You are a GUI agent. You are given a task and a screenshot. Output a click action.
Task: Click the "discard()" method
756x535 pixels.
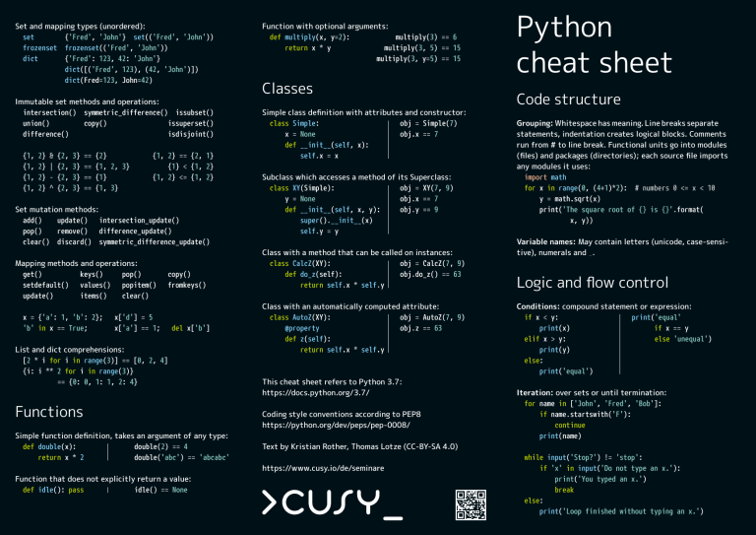pyautogui.click(x=74, y=242)
